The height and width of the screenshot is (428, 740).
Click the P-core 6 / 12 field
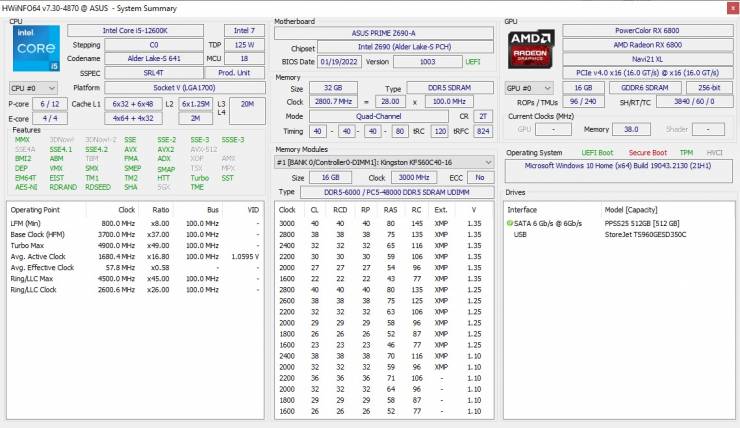50,104
